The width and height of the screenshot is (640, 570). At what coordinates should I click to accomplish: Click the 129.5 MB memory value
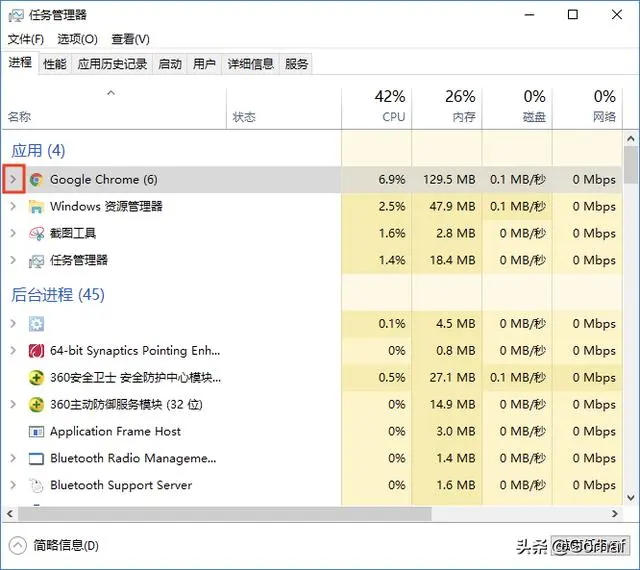point(449,180)
